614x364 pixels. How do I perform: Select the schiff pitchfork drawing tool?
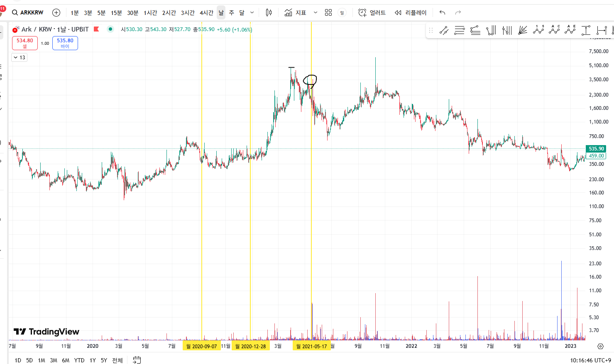pyautogui.click(x=507, y=30)
